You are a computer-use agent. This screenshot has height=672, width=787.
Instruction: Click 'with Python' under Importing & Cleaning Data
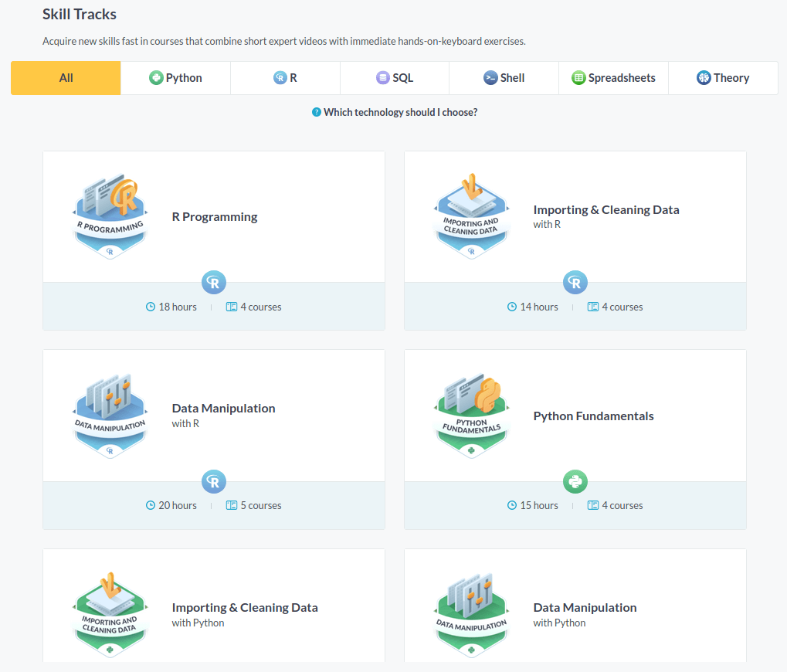pyautogui.click(x=198, y=623)
